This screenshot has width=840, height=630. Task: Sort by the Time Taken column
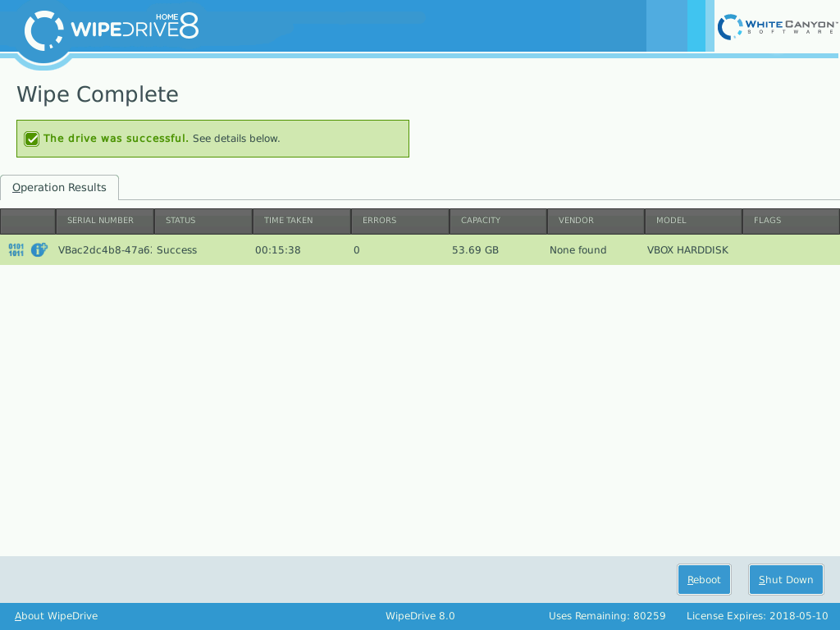[x=302, y=221]
